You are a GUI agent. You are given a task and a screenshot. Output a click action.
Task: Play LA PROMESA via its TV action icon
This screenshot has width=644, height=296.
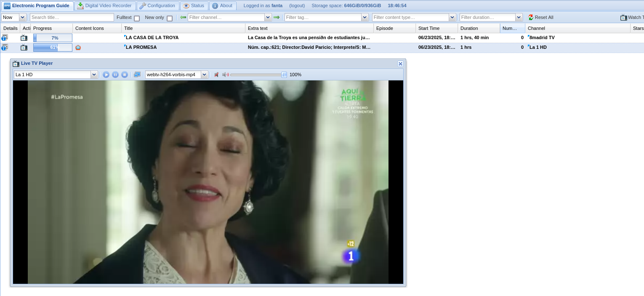(24, 47)
